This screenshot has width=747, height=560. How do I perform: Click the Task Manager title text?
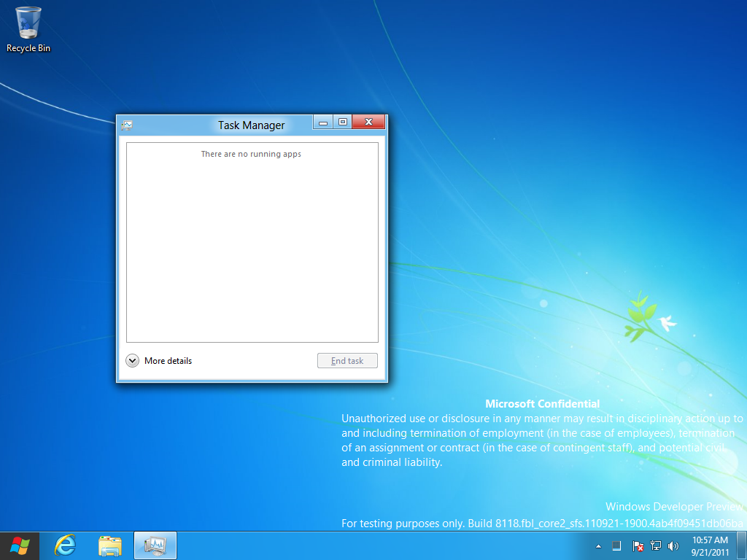tap(252, 125)
